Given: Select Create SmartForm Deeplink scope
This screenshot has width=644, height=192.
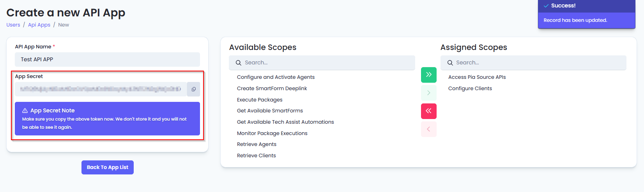Looking at the screenshot, I should (272, 89).
